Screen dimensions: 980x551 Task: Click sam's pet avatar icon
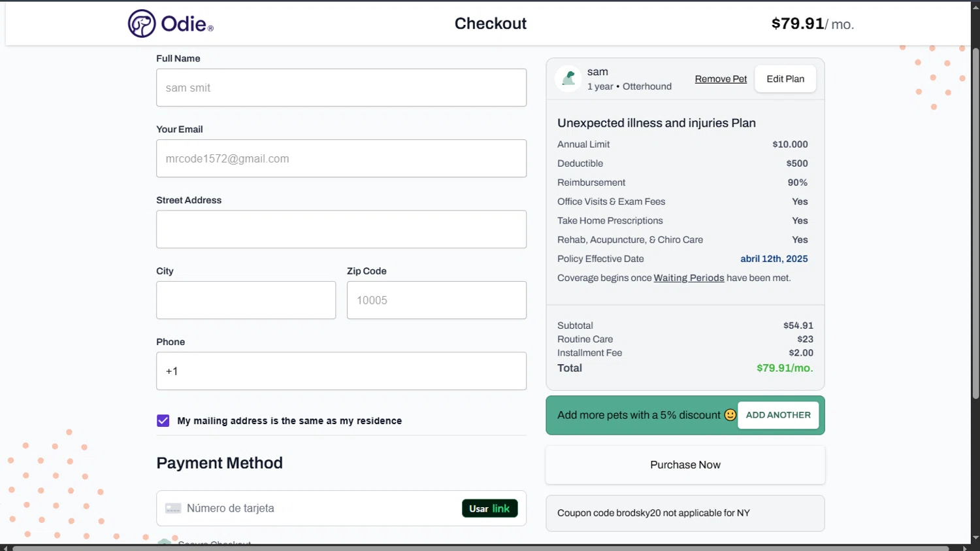click(x=568, y=78)
